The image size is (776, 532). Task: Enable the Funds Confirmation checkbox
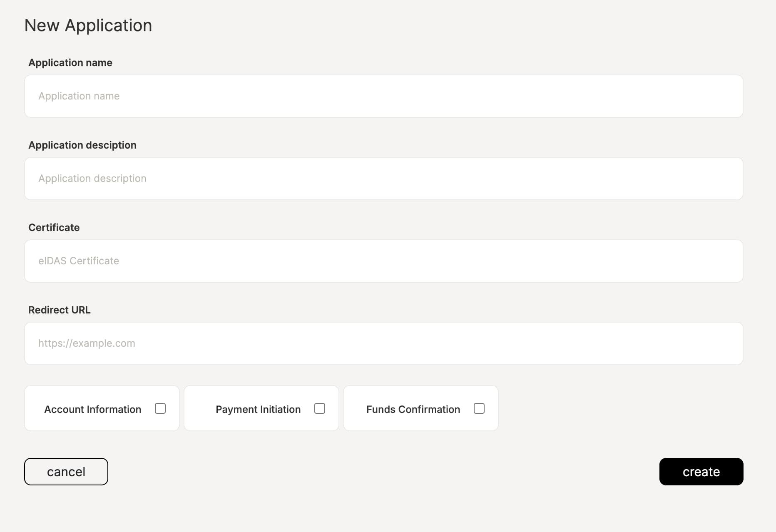(479, 408)
